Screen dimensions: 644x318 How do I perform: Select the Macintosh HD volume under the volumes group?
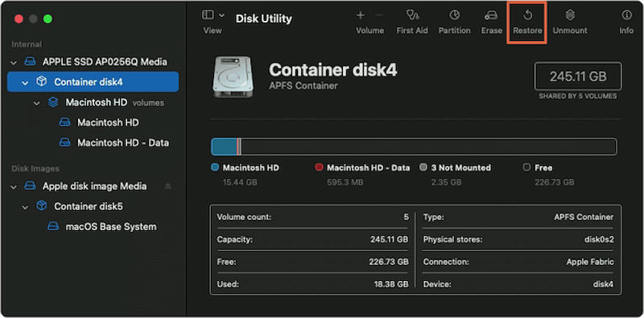pyautogui.click(x=108, y=122)
